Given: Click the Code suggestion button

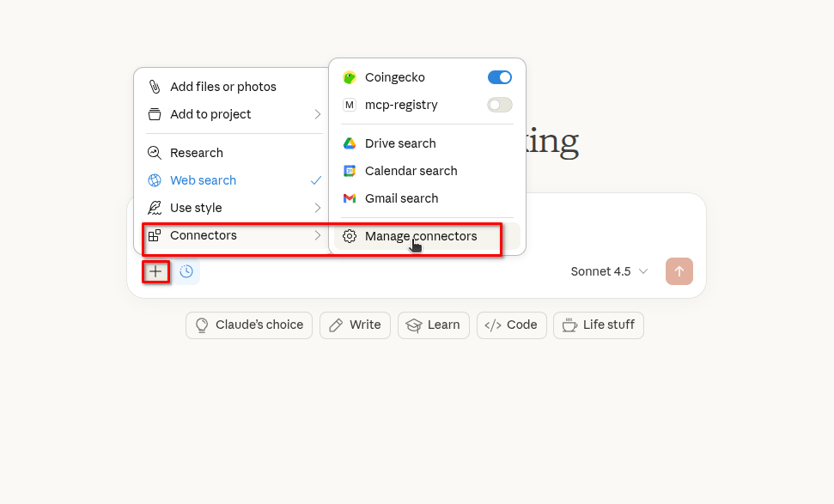Looking at the screenshot, I should tap(512, 325).
